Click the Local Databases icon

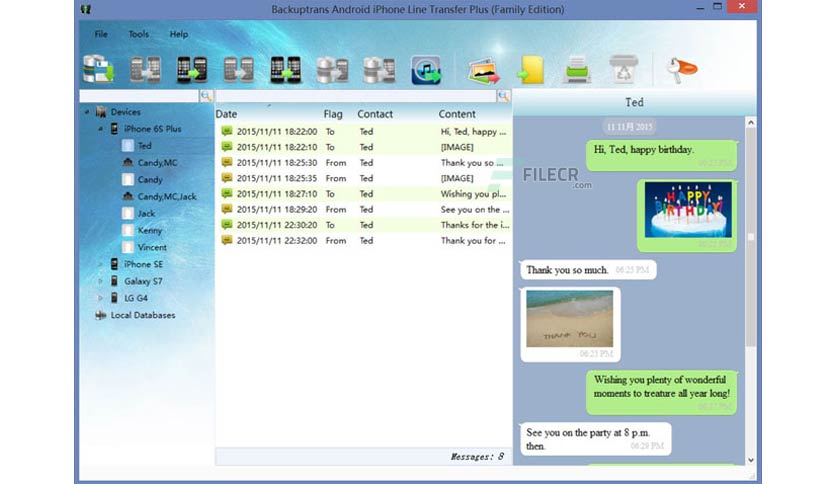point(100,315)
